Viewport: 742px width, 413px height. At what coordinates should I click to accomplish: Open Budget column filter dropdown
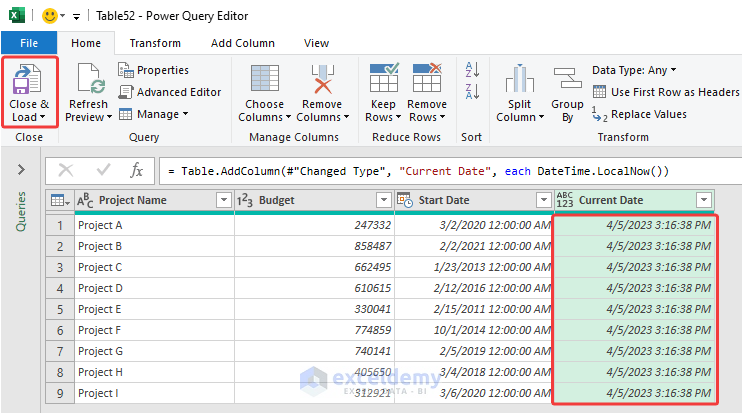pyautogui.click(x=384, y=200)
